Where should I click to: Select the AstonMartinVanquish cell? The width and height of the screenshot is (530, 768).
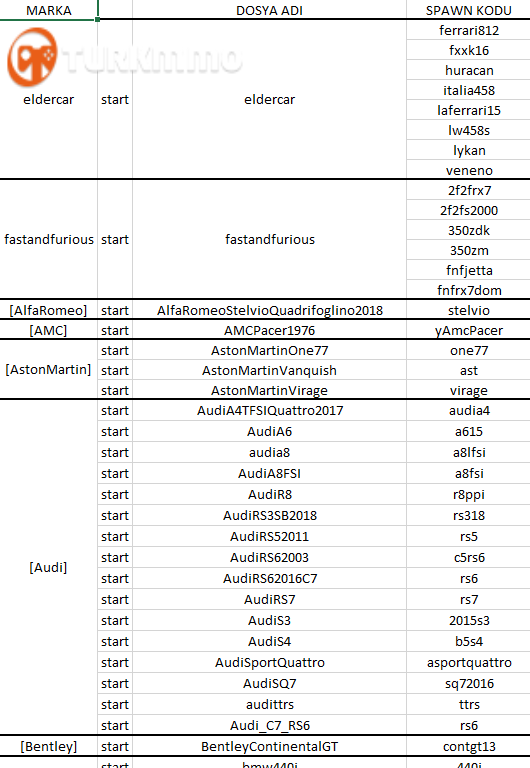tap(269, 370)
